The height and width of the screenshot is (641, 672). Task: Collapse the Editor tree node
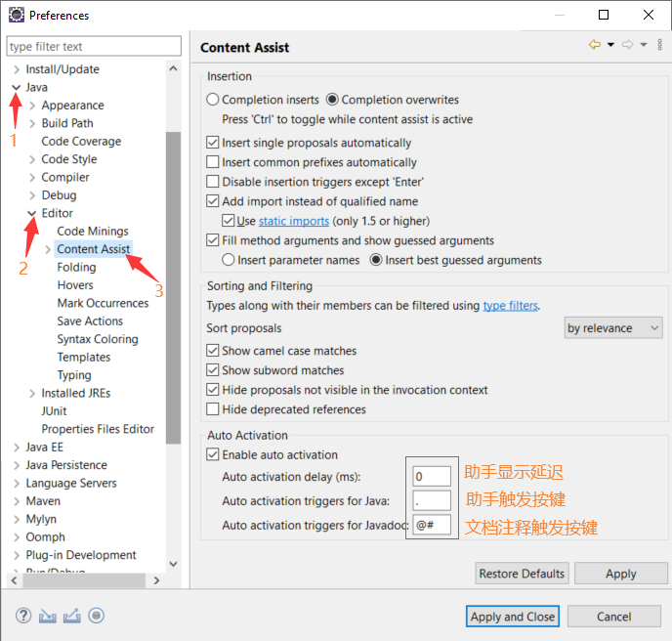pyautogui.click(x=31, y=213)
